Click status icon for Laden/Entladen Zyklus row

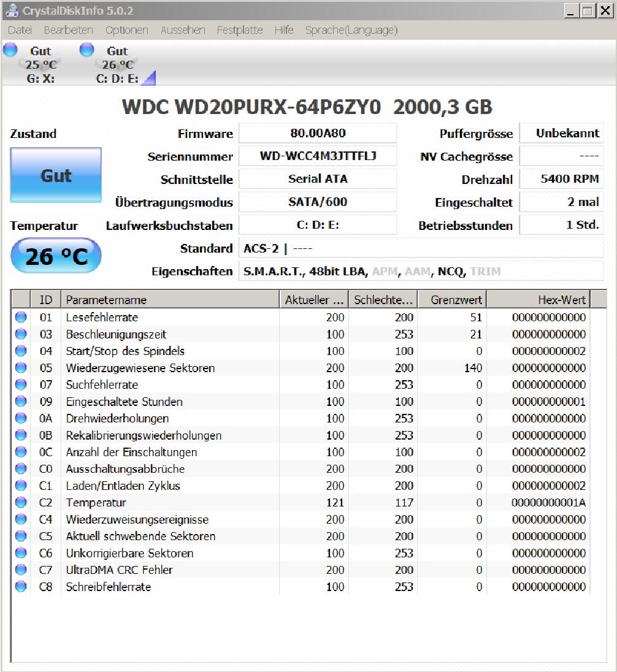(21, 486)
